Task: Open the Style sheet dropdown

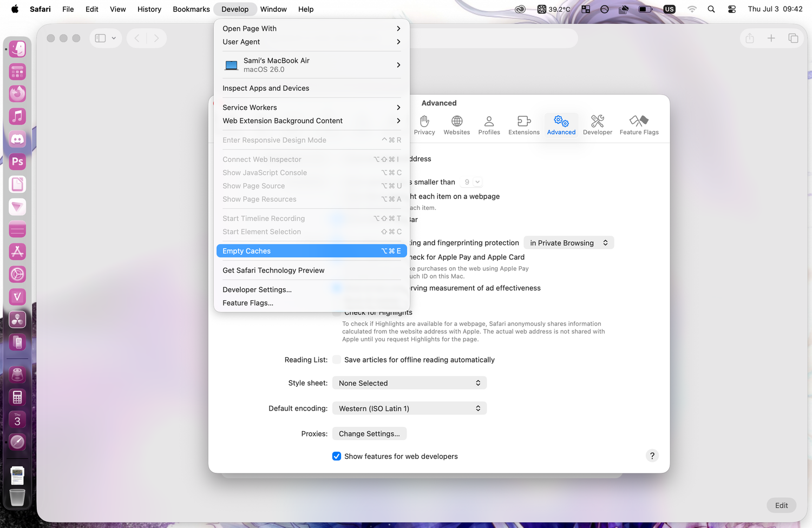Action: point(409,383)
